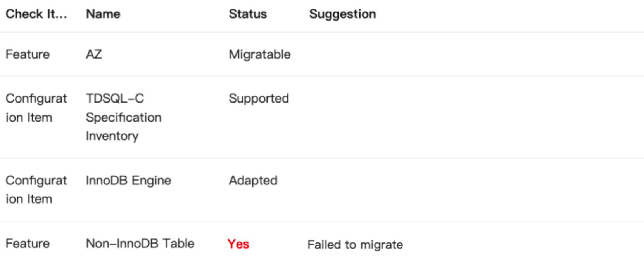Select the AZ name cell
The width and height of the screenshot is (644, 261).
[94, 54]
